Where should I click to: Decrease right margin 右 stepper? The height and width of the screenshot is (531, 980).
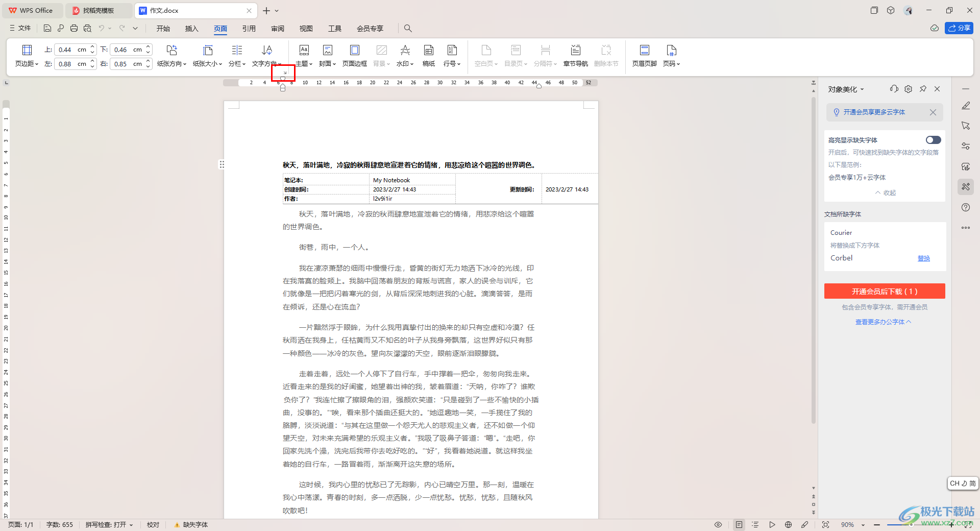point(148,66)
